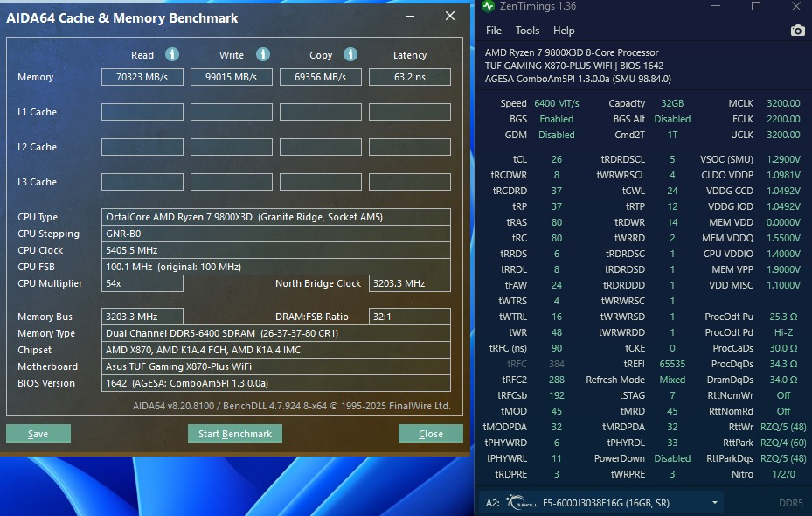Click the North Bridge Clock value 3203.3 MHz
812x516 pixels.
tap(410, 283)
